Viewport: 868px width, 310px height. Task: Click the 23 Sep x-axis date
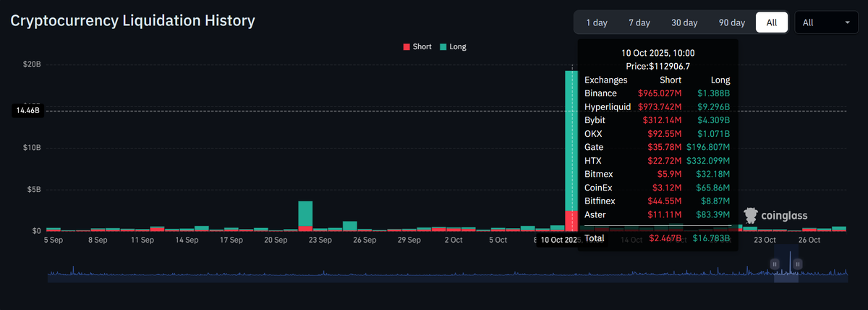tap(320, 239)
